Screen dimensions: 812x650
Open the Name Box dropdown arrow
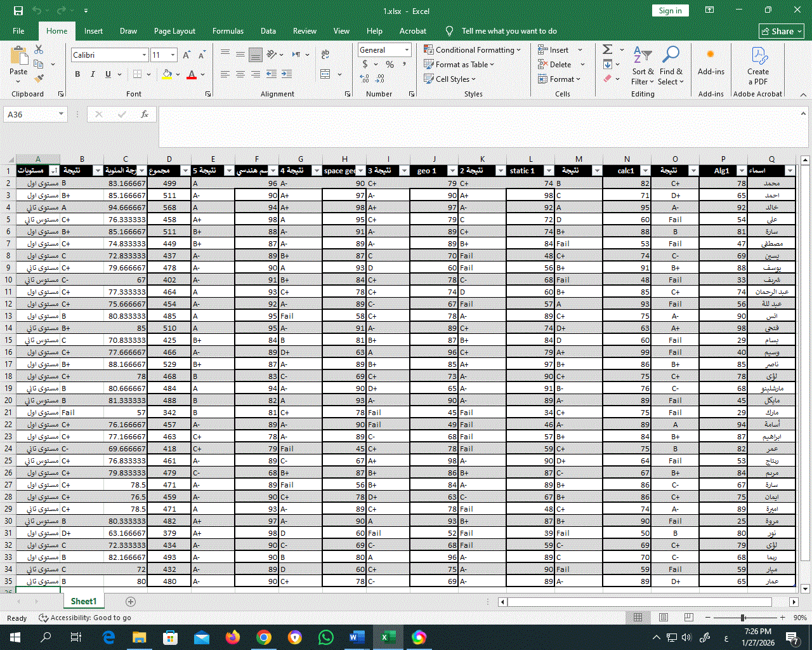tap(61, 114)
